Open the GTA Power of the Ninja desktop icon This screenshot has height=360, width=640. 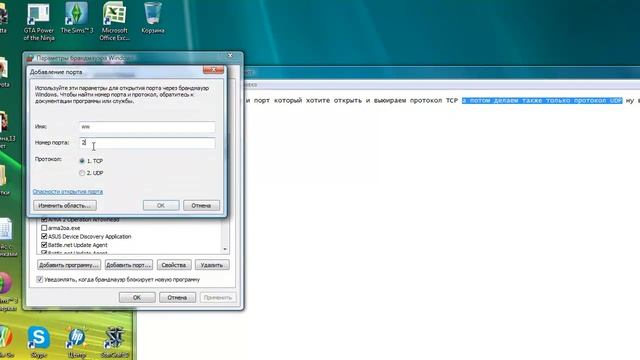pos(38,22)
